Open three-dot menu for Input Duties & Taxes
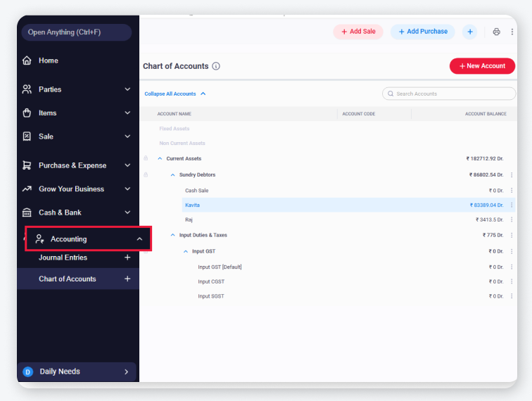The image size is (532, 401). 512,235
